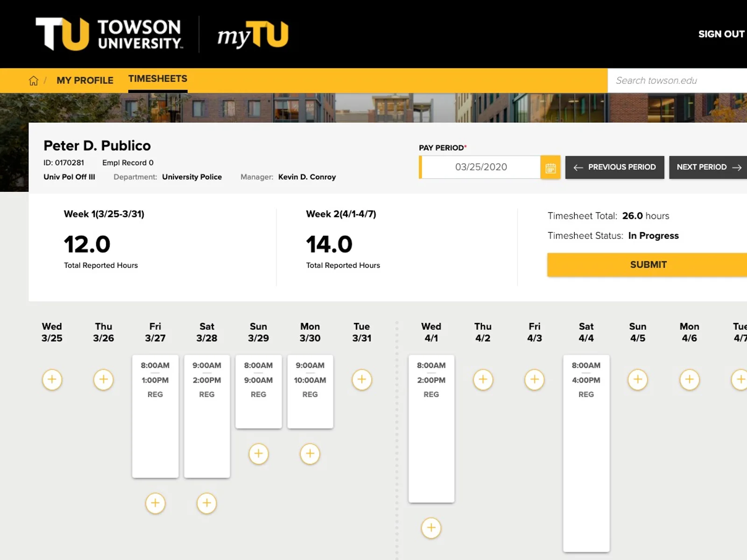Image resolution: width=747 pixels, height=560 pixels.
Task: Add time entry for Tue 3/31
Action: [x=362, y=379]
